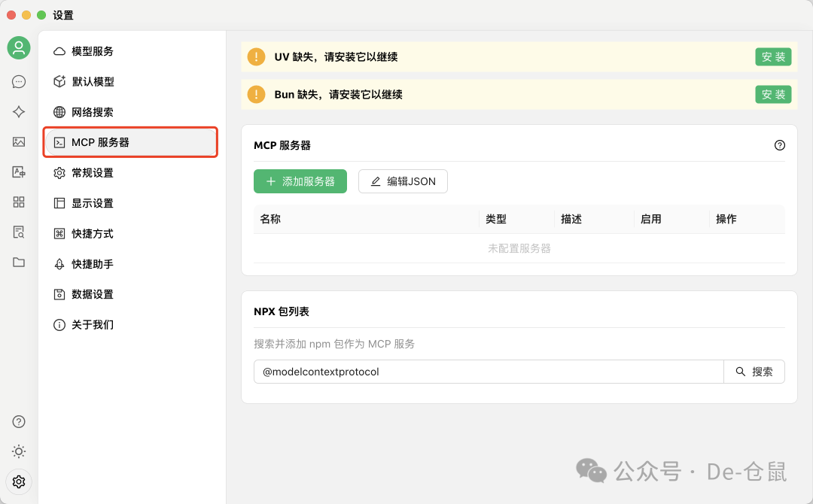Install UV by clicking its 安装 button
This screenshot has height=504, width=813.
pyautogui.click(x=773, y=56)
